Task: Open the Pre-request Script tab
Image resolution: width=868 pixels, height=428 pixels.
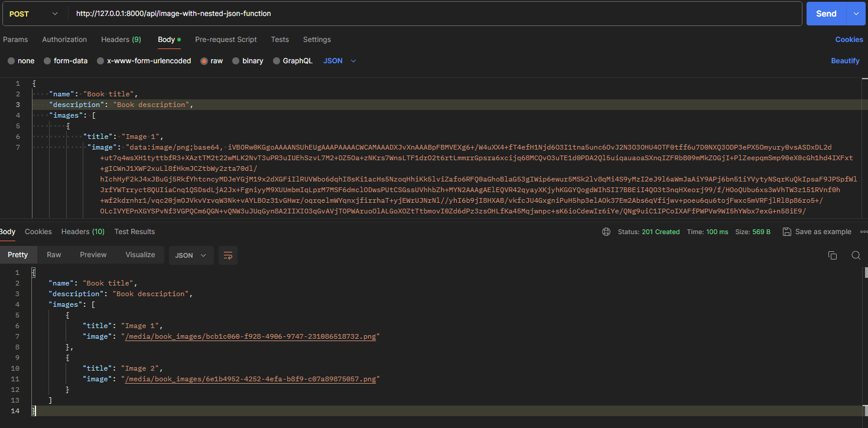Action: point(226,40)
